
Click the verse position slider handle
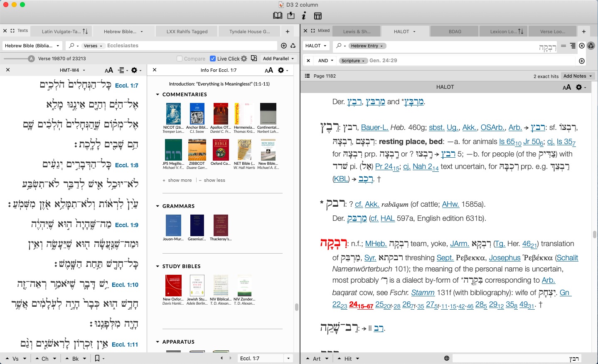(x=31, y=59)
